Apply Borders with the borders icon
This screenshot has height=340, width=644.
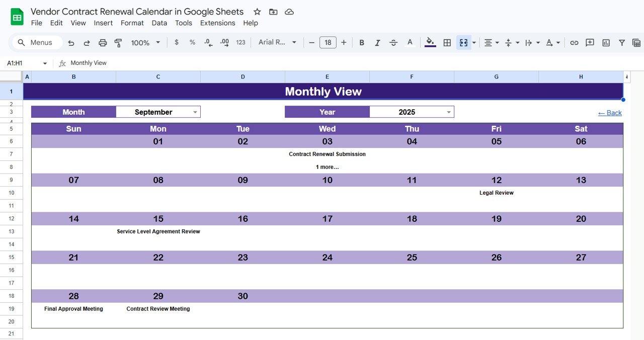click(447, 42)
